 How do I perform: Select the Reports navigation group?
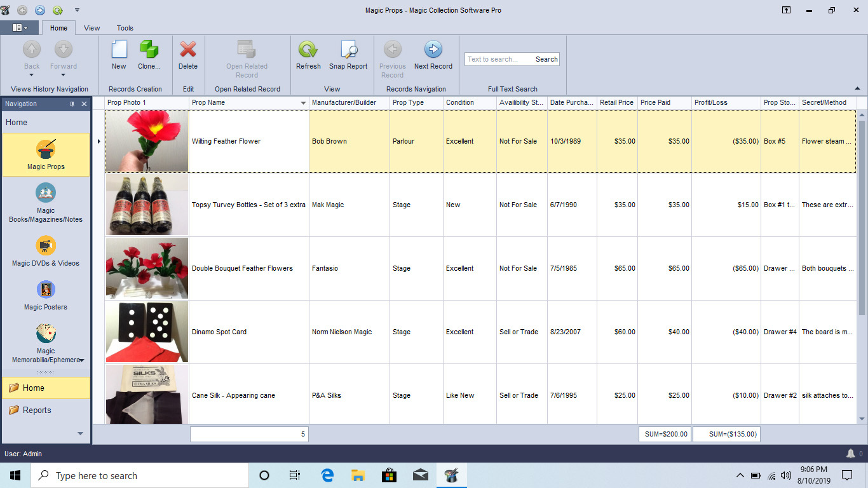click(x=46, y=410)
